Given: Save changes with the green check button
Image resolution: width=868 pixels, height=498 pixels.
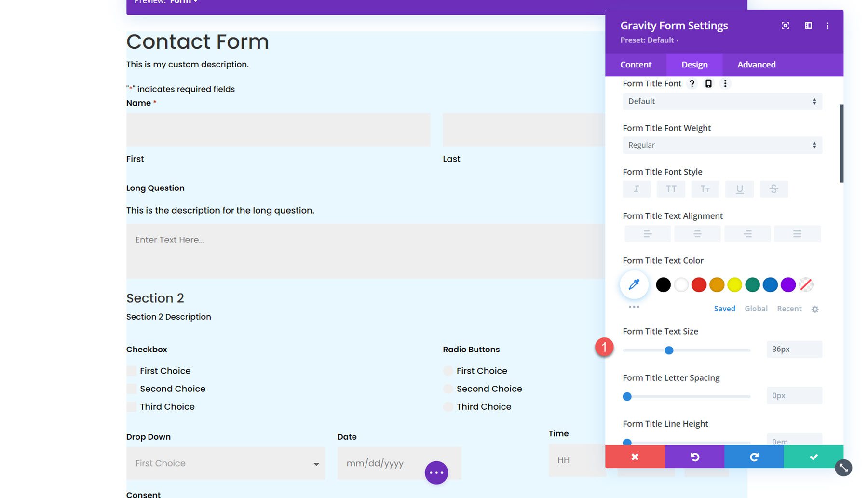Looking at the screenshot, I should [x=813, y=457].
